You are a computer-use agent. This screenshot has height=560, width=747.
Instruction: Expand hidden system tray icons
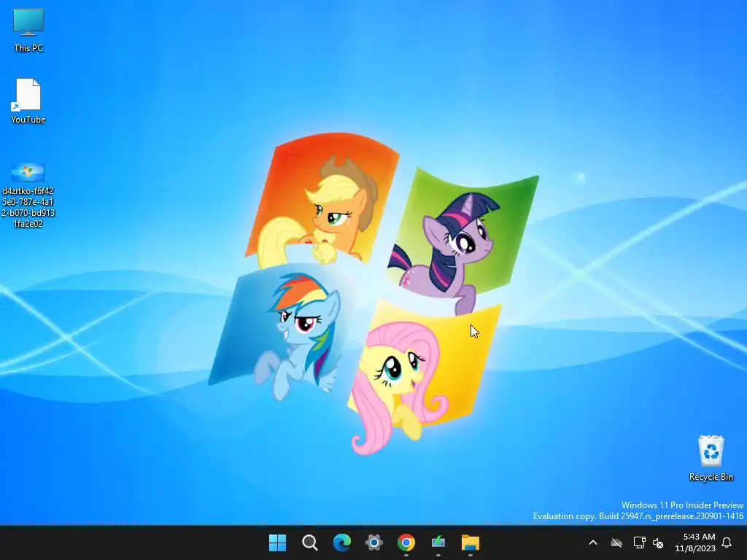pyautogui.click(x=593, y=542)
